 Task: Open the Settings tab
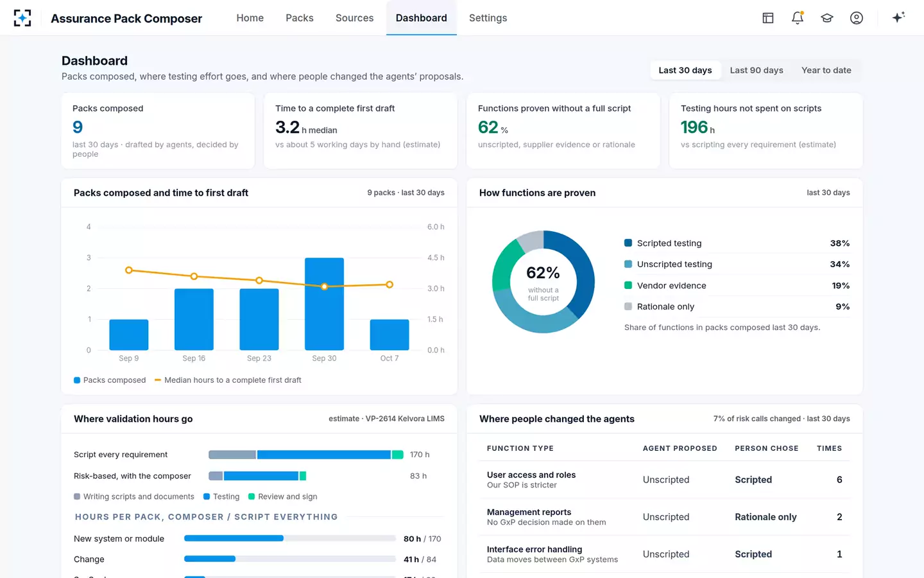tap(488, 18)
